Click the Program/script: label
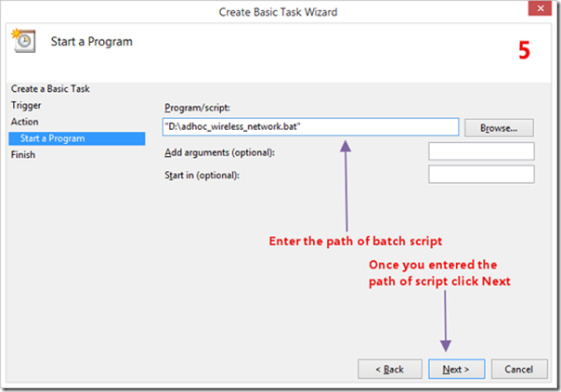 point(197,108)
